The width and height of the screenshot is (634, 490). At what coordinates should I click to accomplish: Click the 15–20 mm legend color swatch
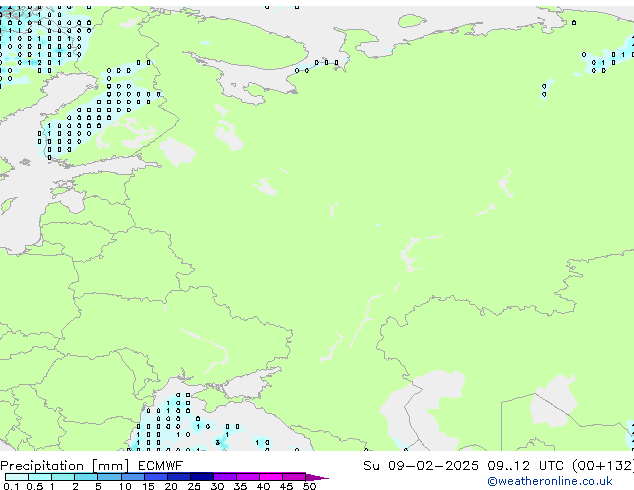pyautogui.click(x=156, y=477)
